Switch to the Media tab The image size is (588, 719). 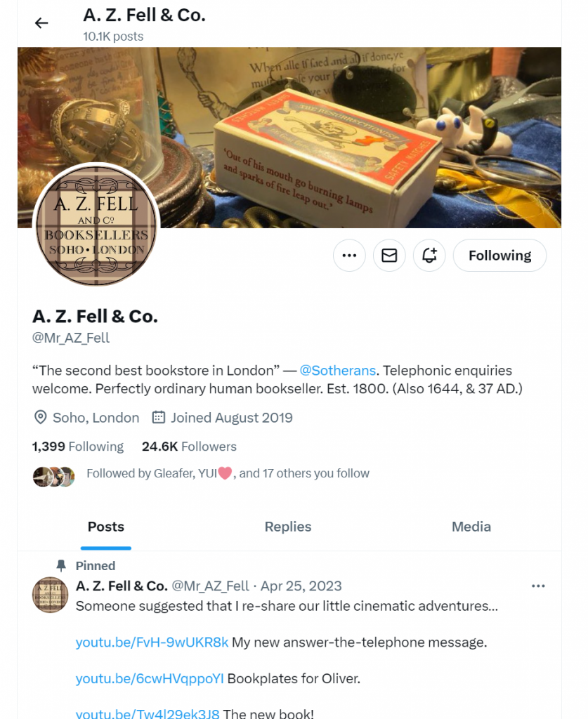click(x=471, y=527)
